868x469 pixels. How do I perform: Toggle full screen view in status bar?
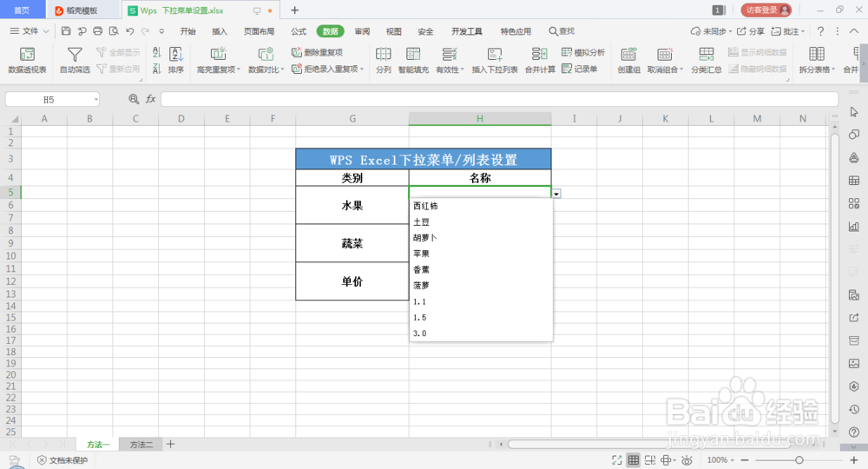coord(616,460)
